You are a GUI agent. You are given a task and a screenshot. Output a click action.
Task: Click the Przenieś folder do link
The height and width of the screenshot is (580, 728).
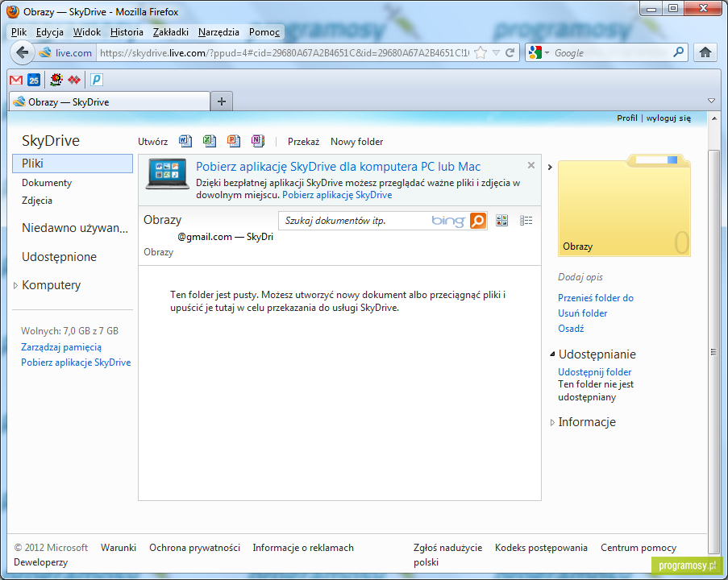[x=596, y=298]
